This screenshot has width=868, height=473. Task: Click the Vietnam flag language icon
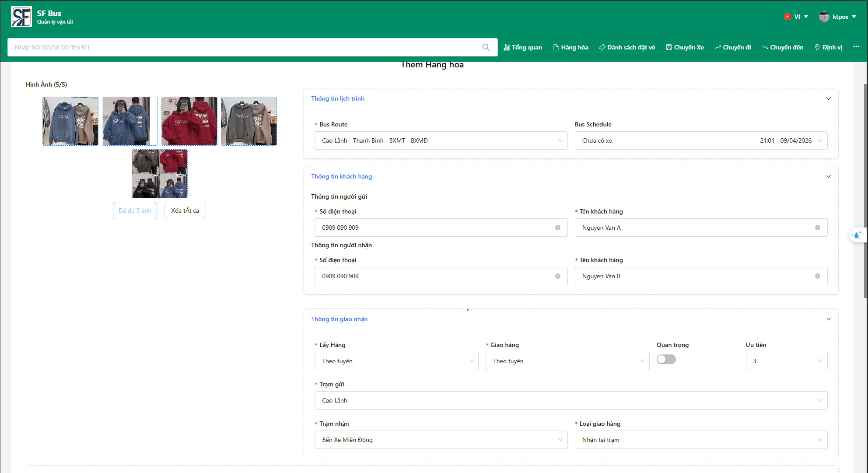click(x=787, y=17)
